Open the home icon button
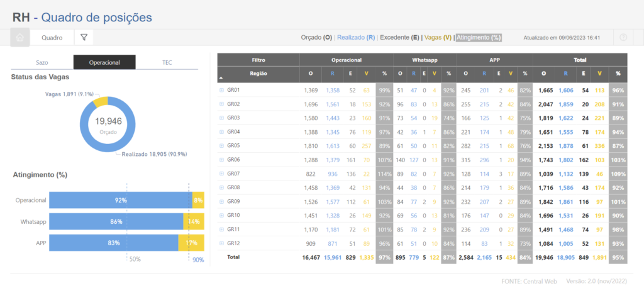Image resolution: width=644 pixels, height=288 pixels. coord(19,37)
